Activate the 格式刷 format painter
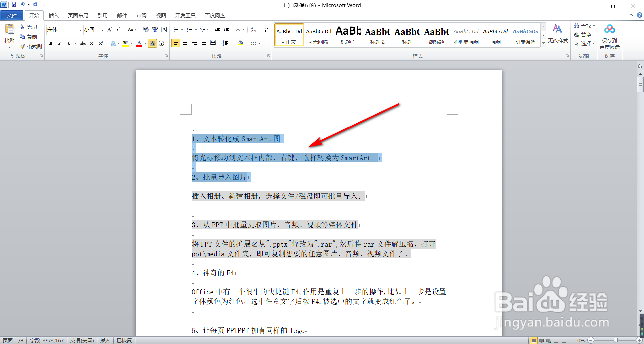This screenshot has height=344, width=644. pos(31,46)
